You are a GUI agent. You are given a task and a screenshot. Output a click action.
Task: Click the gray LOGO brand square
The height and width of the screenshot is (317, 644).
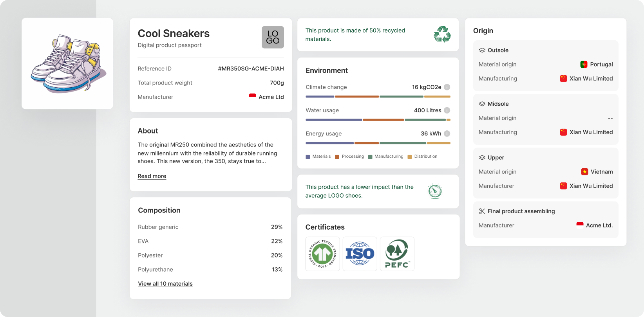(273, 37)
